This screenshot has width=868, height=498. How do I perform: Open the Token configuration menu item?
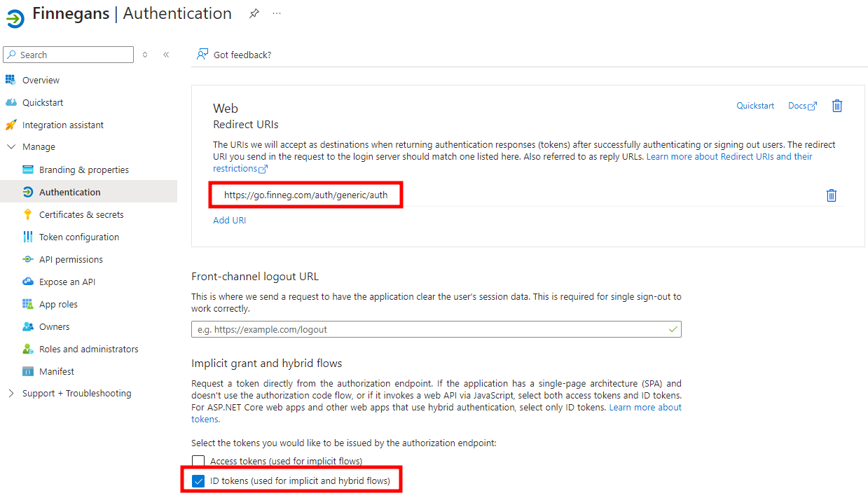[x=78, y=237]
